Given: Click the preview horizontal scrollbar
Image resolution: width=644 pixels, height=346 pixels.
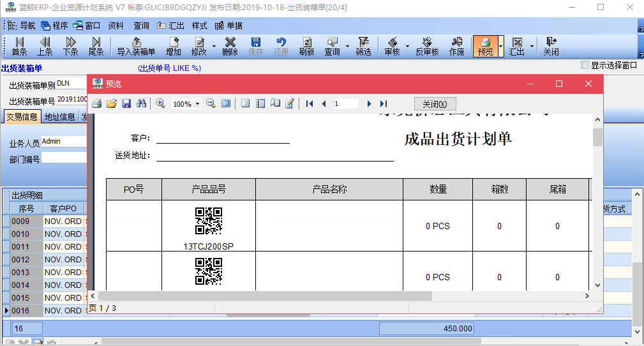Looking at the screenshot, I should 265,296.
